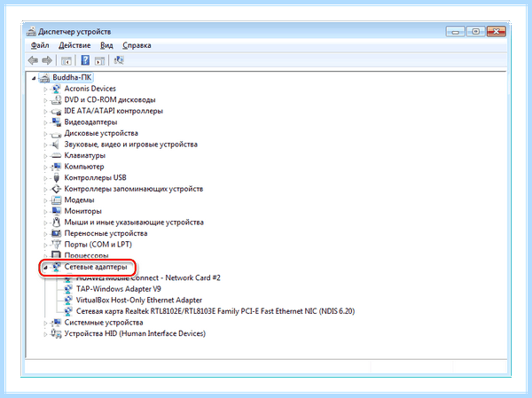Expand the Мониторы category arrow

click(45, 212)
